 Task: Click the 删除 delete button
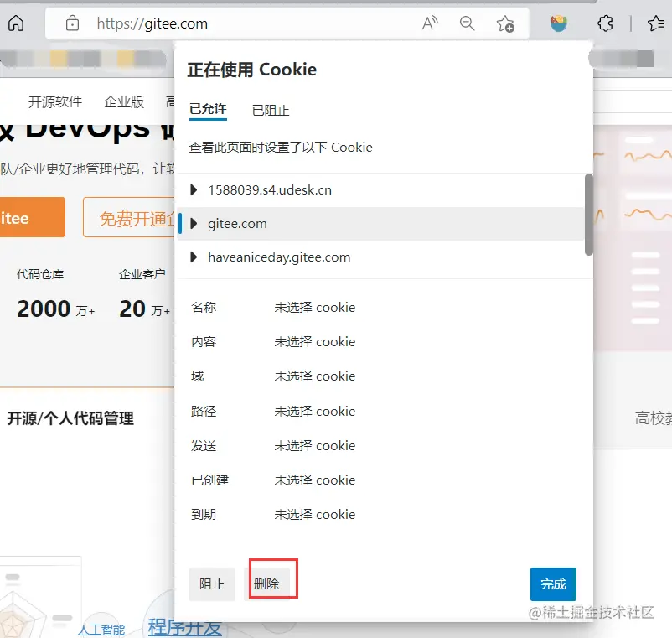271,584
